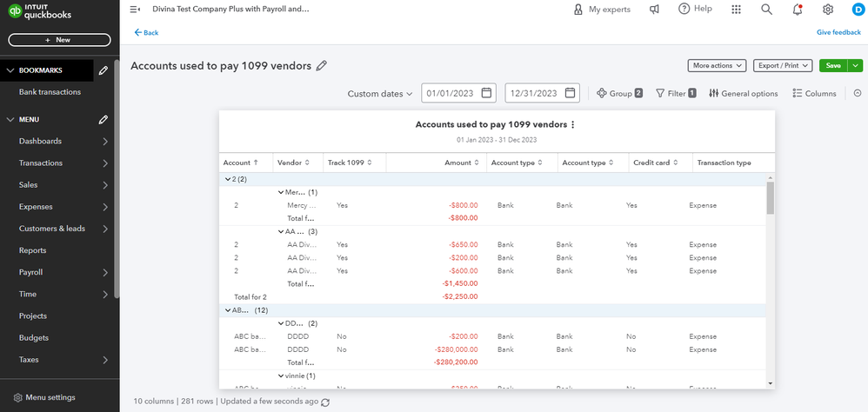Viewport: 868px width, 412px height.
Task: Collapse the DD... (2) vendor group
Action: click(x=281, y=323)
